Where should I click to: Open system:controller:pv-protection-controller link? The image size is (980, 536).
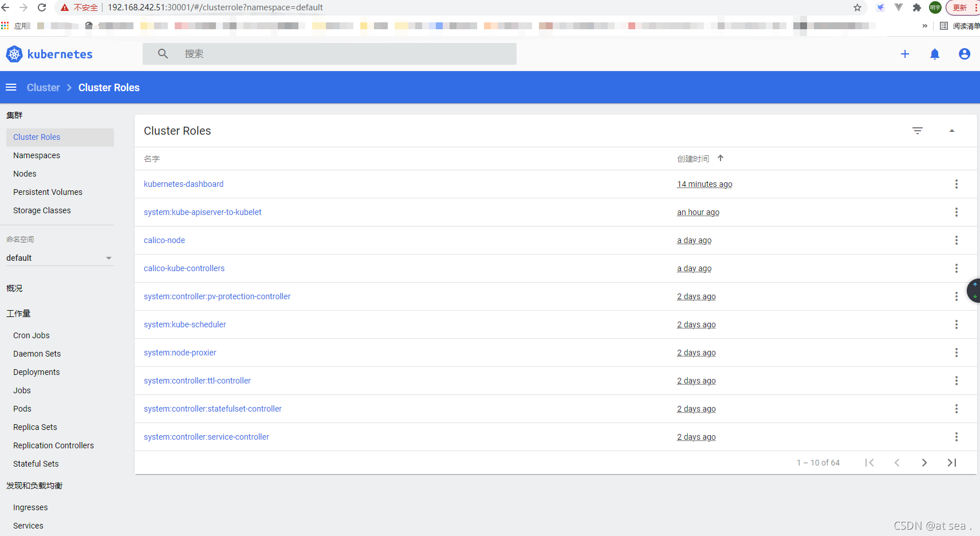tap(217, 296)
